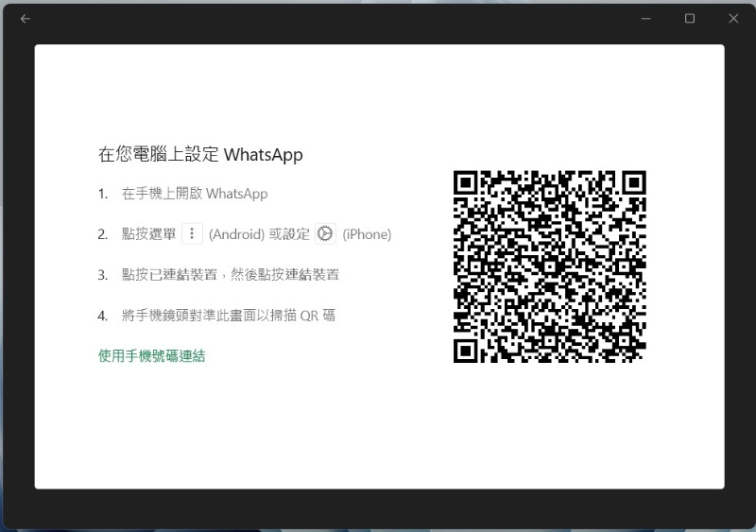Click the center of the QR code
Screen dimensions: 756x532
[550, 266]
